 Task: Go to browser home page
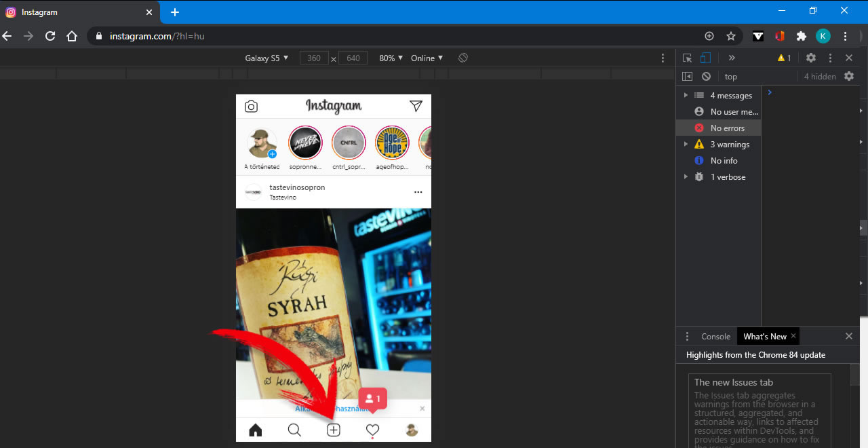pyautogui.click(x=72, y=36)
